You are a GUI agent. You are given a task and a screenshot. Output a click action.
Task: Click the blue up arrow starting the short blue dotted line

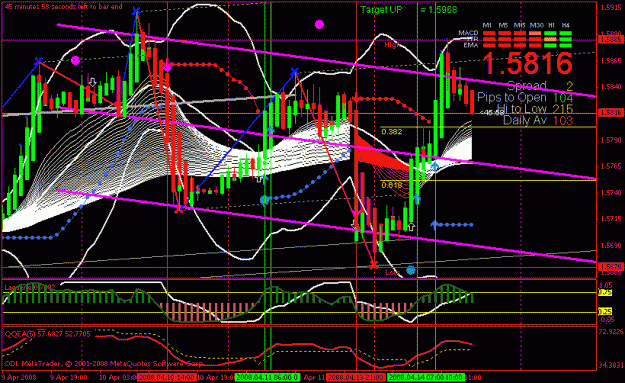[434, 225]
